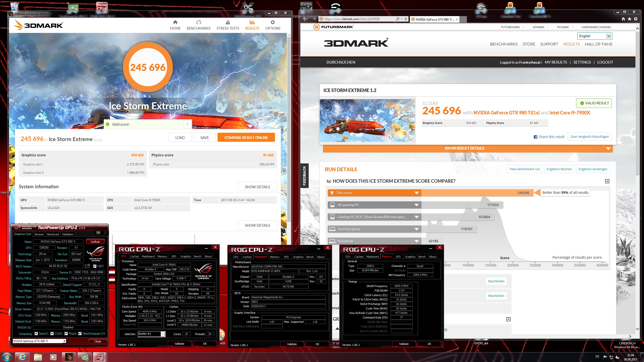Go back in the browser window
Image resolution: width=644 pixels, height=362 pixels.
tap(305, 19)
